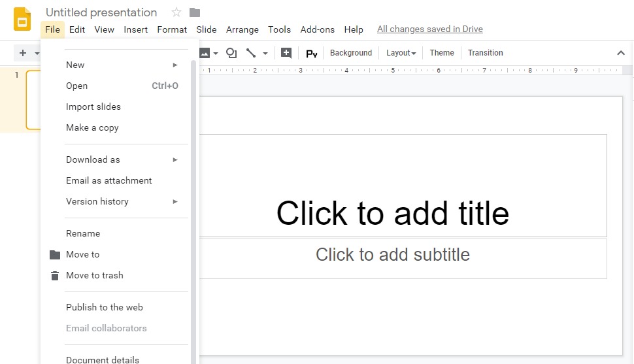Open the Tools menu
The width and height of the screenshot is (634, 364).
pos(279,29)
